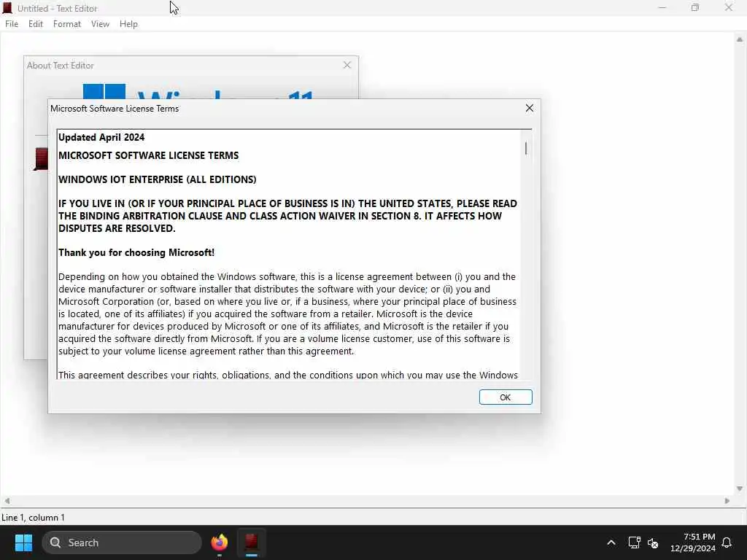Image resolution: width=747 pixels, height=560 pixels.
Task: Minimize the Text Editor window
Action: [x=662, y=7]
